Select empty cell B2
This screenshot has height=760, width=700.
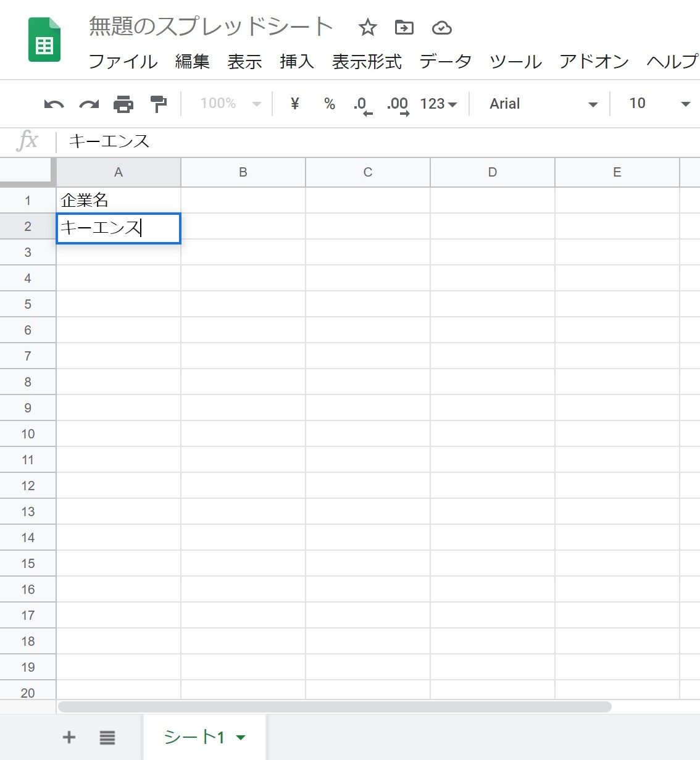(x=243, y=226)
